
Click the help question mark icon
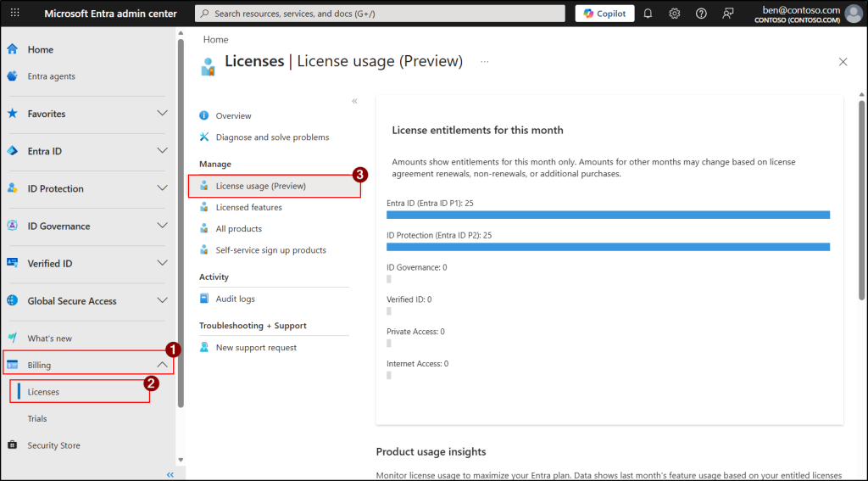701,14
